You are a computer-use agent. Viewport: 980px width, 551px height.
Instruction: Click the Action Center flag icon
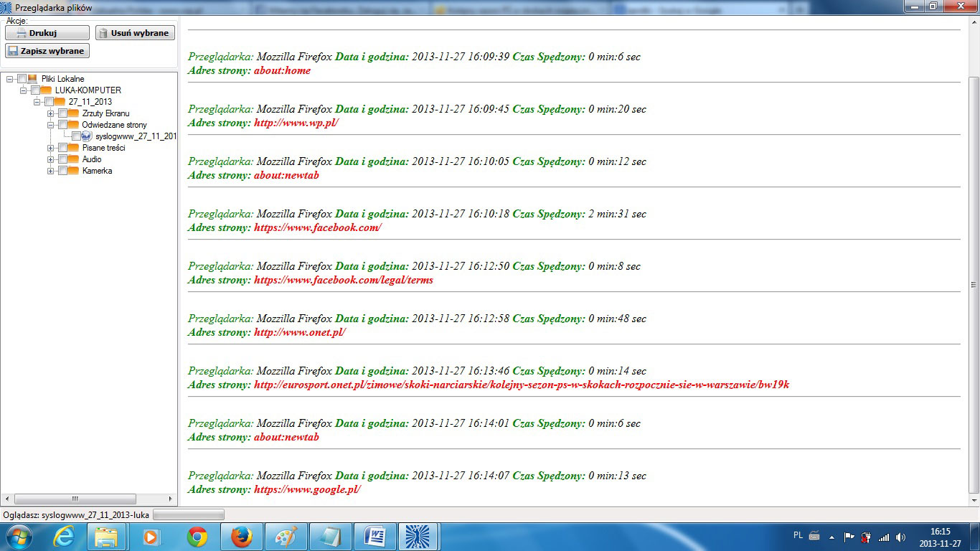click(x=849, y=537)
